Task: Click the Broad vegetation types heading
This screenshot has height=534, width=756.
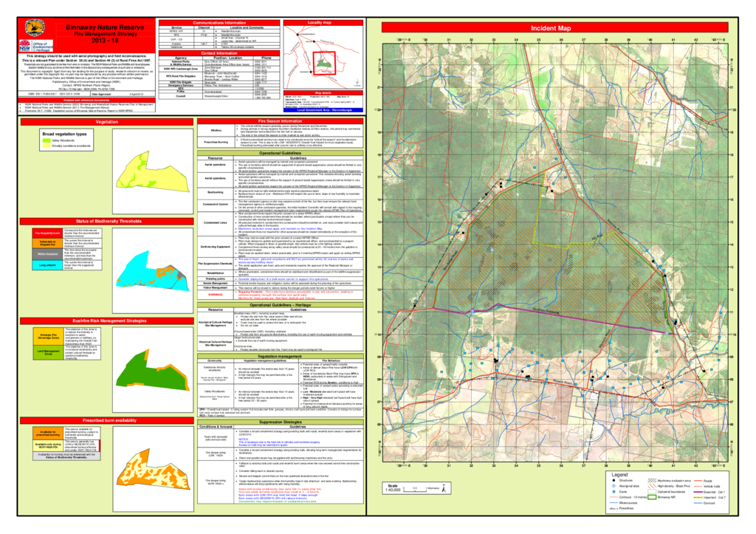Action: (65, 134)
